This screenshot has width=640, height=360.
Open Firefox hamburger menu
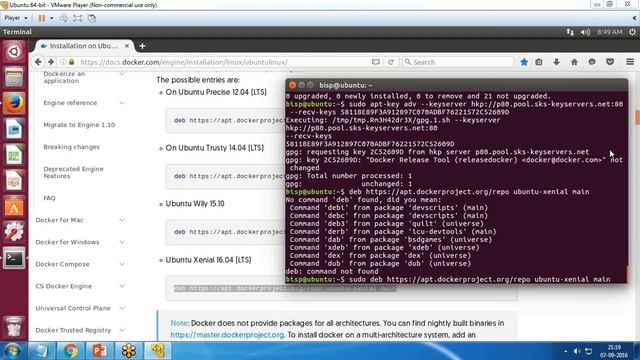click(x=630, y=62)
